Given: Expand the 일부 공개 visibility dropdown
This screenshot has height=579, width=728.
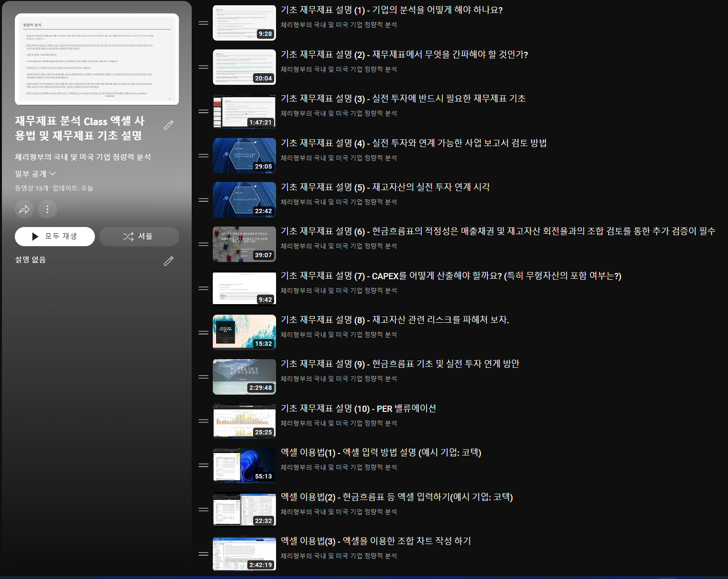Looking at the screenshot, I should click(x=35, y=174).
